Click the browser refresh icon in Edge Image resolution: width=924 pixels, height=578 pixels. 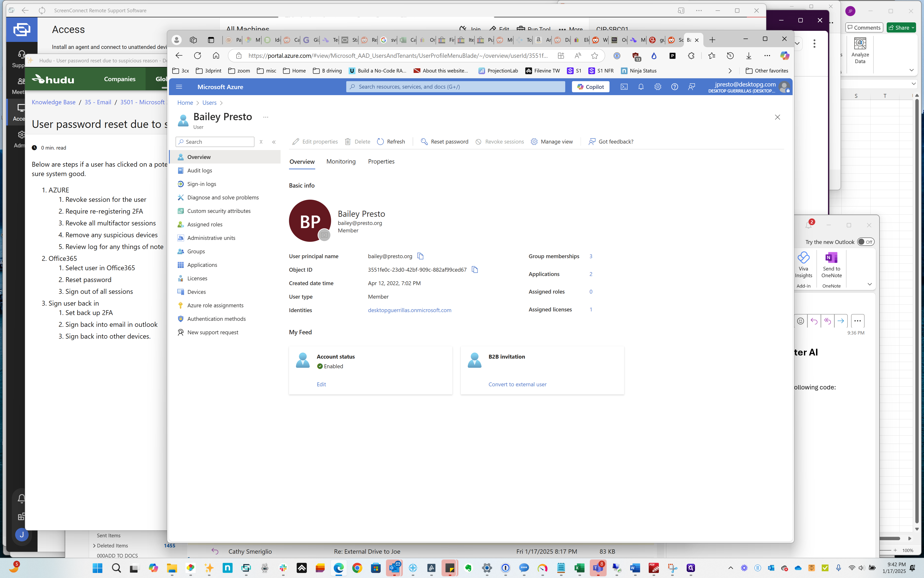[197, 56]
